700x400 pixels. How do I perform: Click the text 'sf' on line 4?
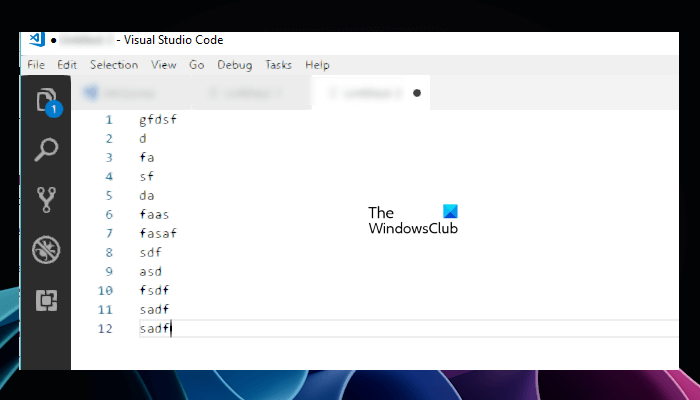147,176
